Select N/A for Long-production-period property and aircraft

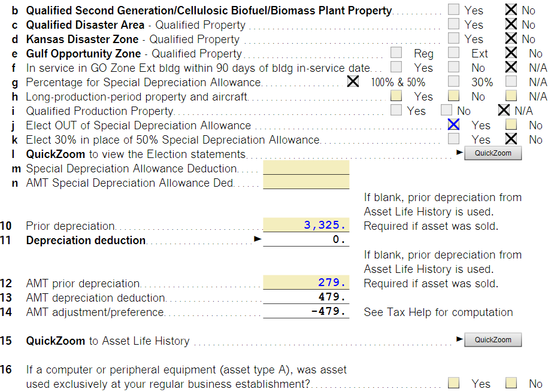(x=511, y=96)
